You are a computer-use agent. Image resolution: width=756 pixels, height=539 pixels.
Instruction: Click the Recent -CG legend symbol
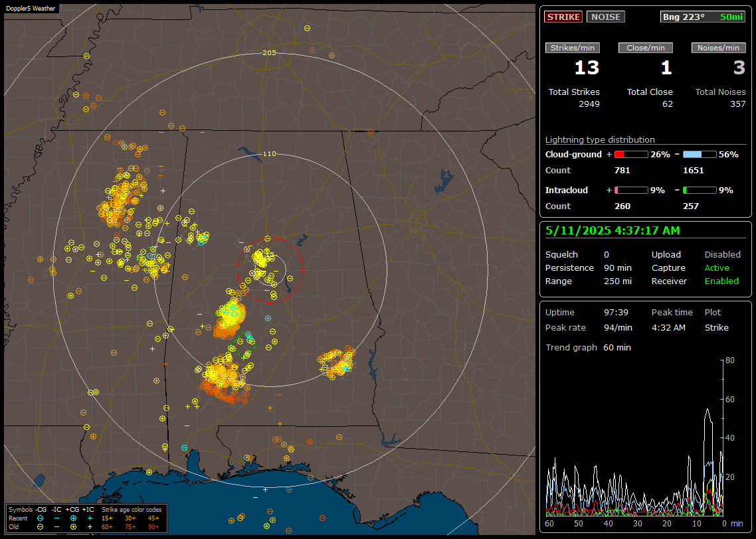(x=41, y=518)
